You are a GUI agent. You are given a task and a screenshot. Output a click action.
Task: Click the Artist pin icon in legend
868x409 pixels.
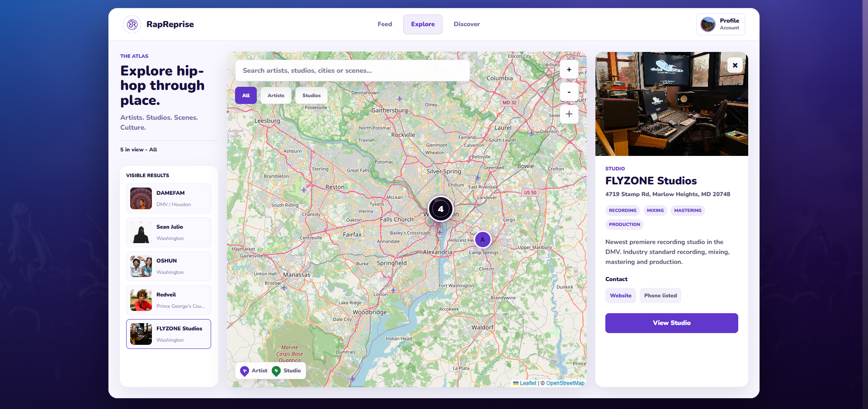(x=245, y=371)
